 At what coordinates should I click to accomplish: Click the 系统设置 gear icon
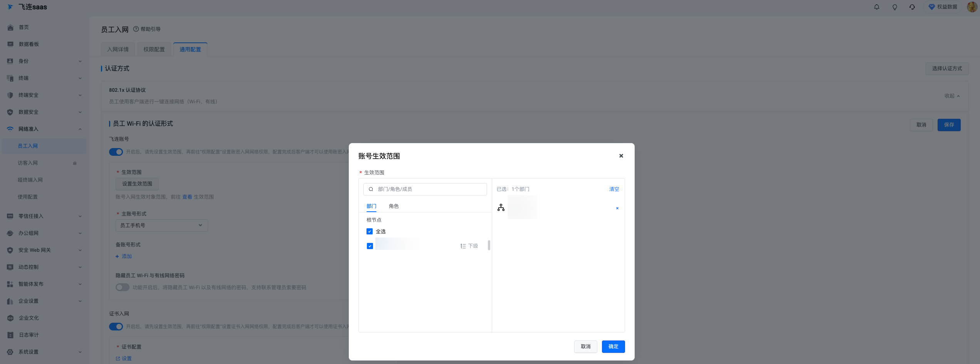(x=10, y=352)
